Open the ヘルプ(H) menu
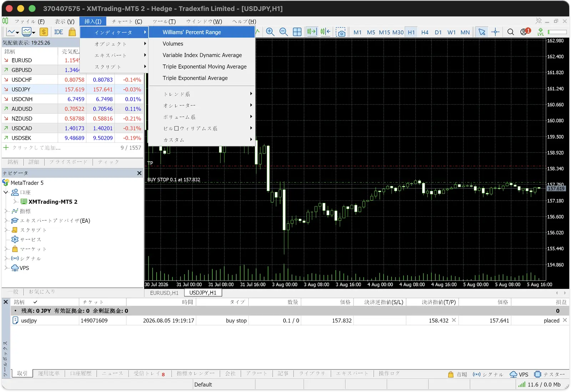571x392 pixels. point(244,21)
